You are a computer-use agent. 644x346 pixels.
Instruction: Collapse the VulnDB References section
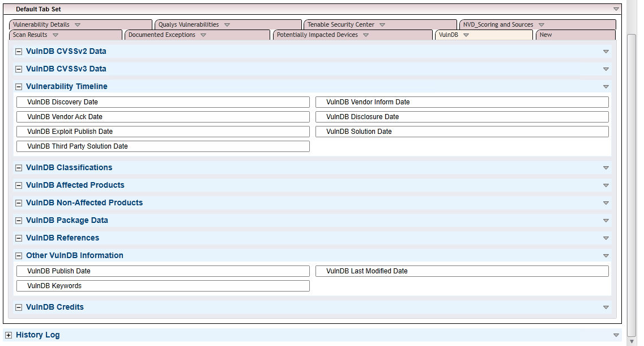(x=19, y=238)
